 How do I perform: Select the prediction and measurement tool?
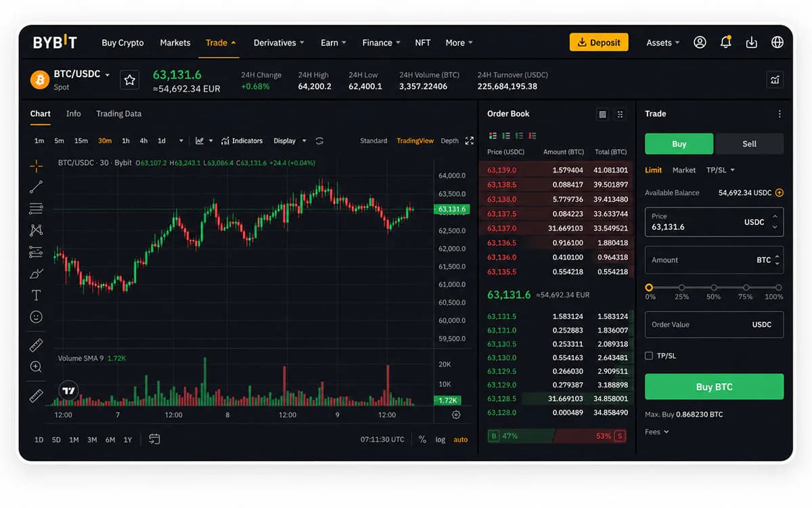tap(37, 252)
